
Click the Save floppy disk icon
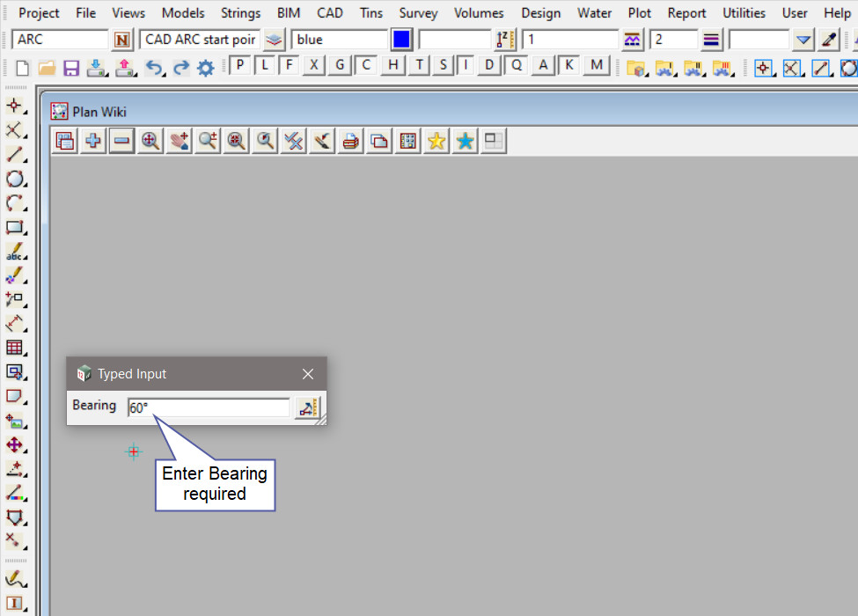pos(71,68)
